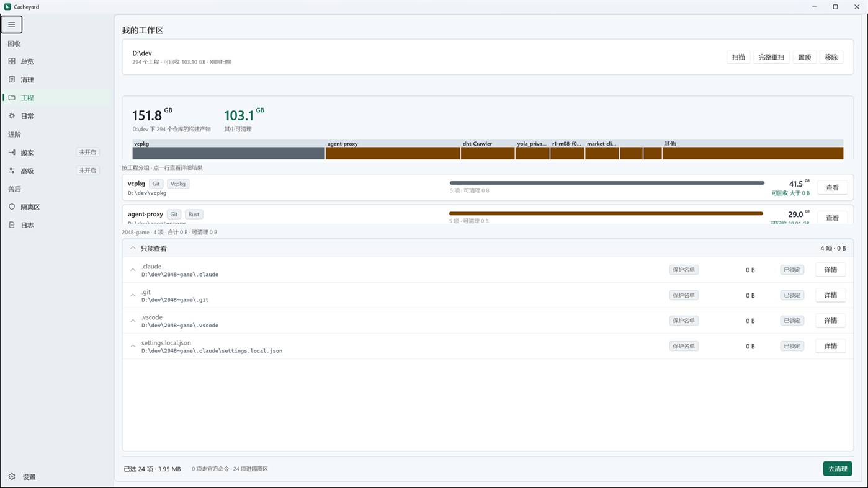Click the 未开启 badge next to 搬家
The image size is (868, 488).
[87, 153]
